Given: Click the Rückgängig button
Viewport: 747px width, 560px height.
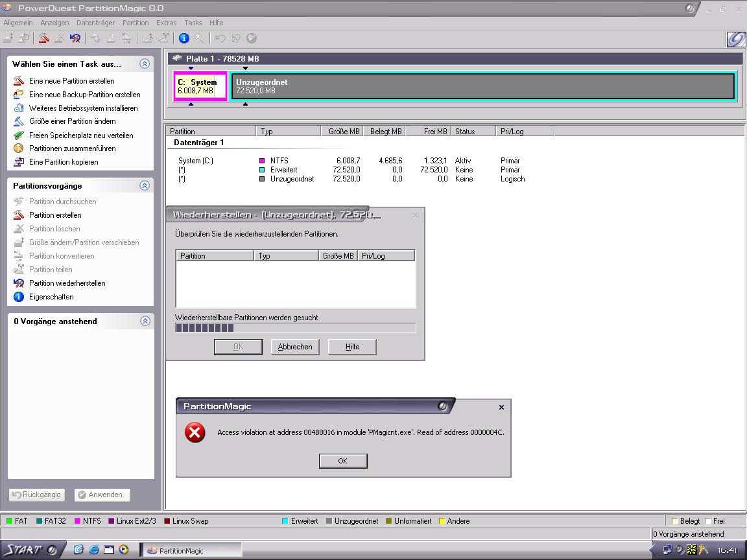Looking at the screenshot, I should coord(37,495).
